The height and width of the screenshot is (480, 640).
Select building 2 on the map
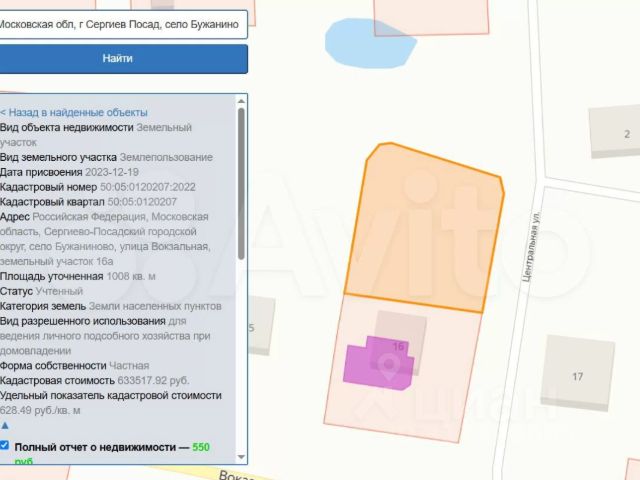616,132
